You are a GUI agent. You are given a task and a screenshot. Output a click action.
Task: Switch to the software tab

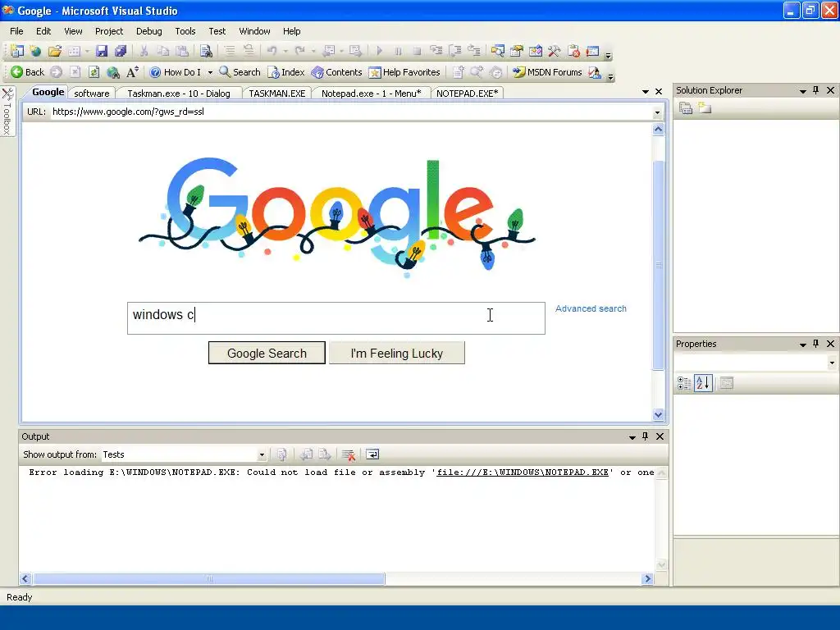92,94
